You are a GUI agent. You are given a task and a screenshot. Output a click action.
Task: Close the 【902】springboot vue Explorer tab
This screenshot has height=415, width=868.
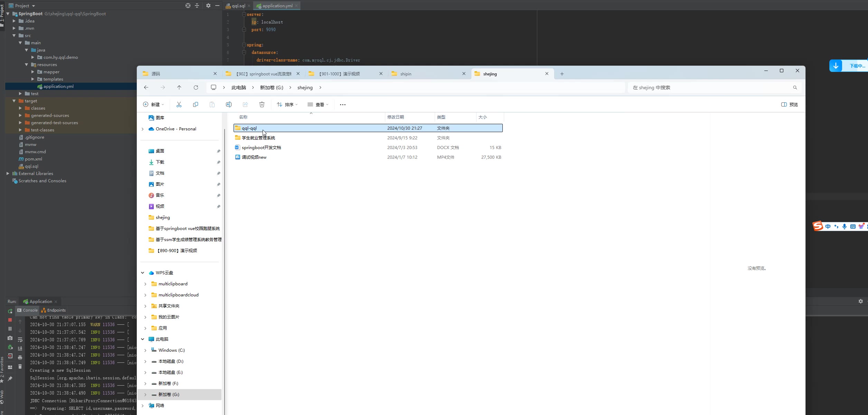(x=298, y=74)
